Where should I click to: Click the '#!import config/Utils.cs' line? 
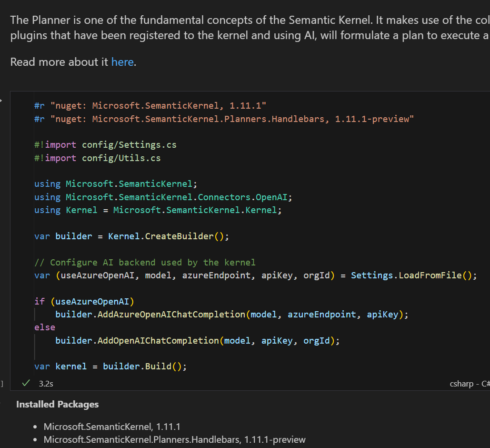pos(98,158)
